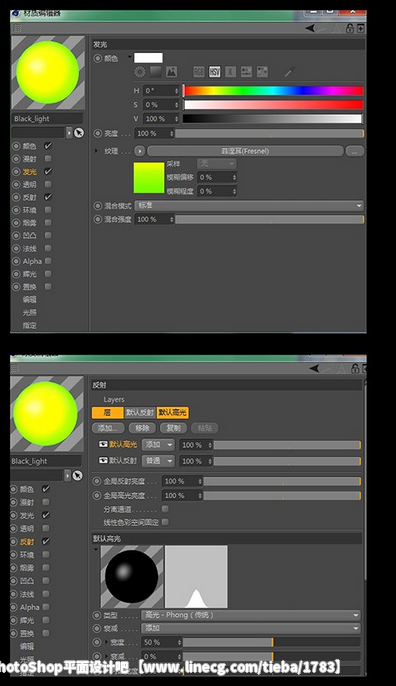Toggle the lock icon in upper material editor
Screen dimensions: 396x686
pos(350,28)
